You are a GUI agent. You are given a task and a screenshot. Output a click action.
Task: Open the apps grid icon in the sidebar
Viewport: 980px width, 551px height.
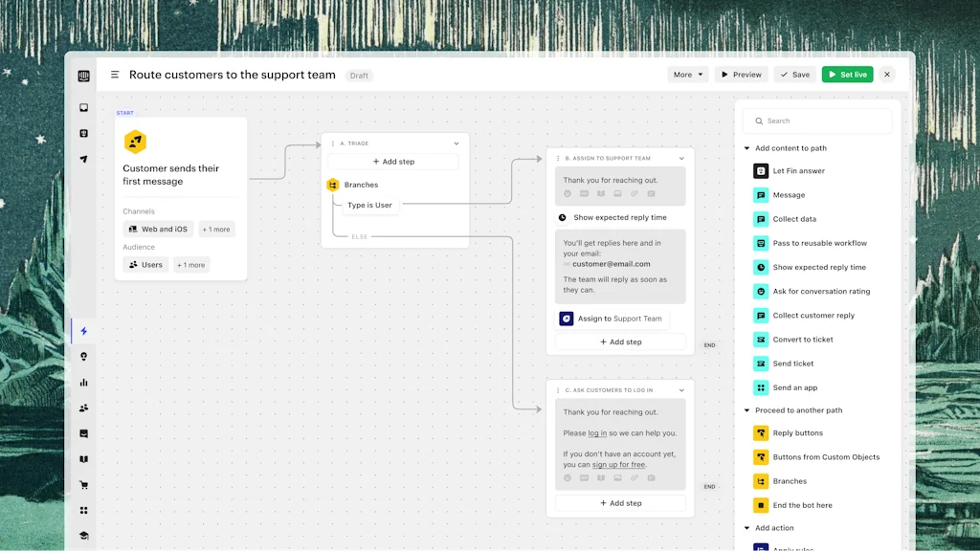[x=84, y=510]
